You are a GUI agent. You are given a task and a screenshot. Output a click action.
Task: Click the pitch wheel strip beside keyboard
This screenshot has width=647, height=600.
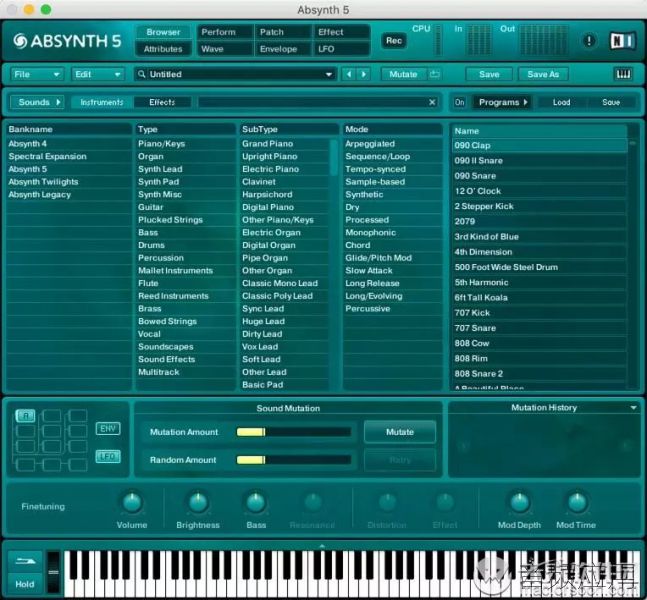pos(54,572)
